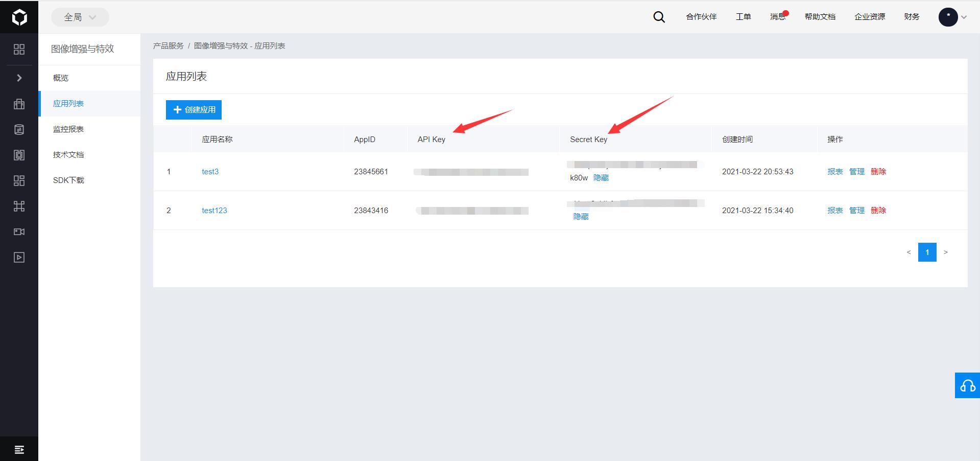Expand the account dropdown arrow beside avatar
This screenshot has width=980, height=461.
coord(964,17)
